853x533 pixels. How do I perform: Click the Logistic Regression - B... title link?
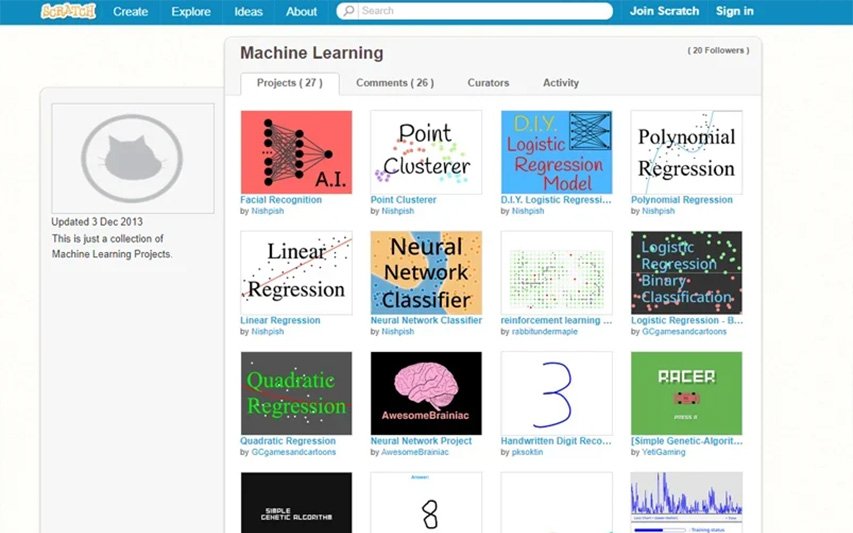tap(687, 320)
